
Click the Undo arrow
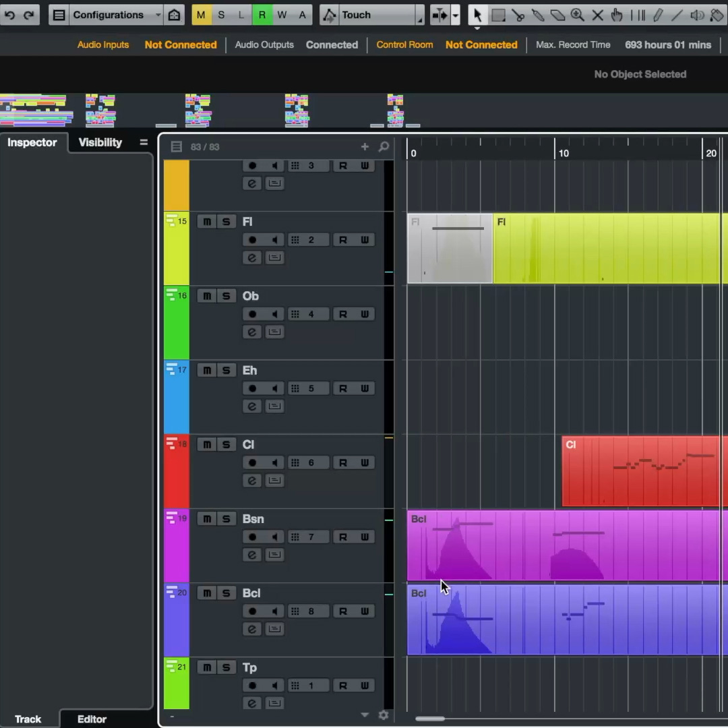[x=9, y=15]
